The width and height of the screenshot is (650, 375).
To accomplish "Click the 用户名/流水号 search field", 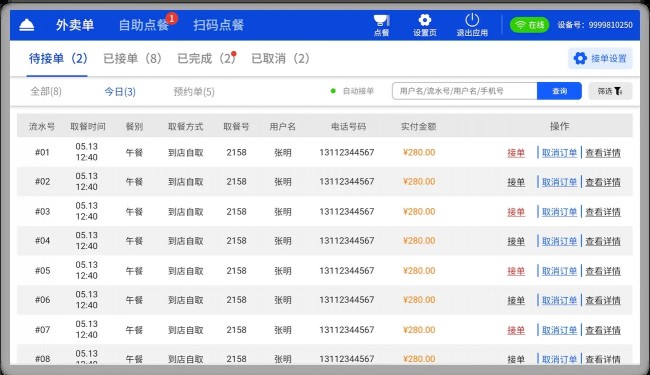I will [x=465, y=91].
